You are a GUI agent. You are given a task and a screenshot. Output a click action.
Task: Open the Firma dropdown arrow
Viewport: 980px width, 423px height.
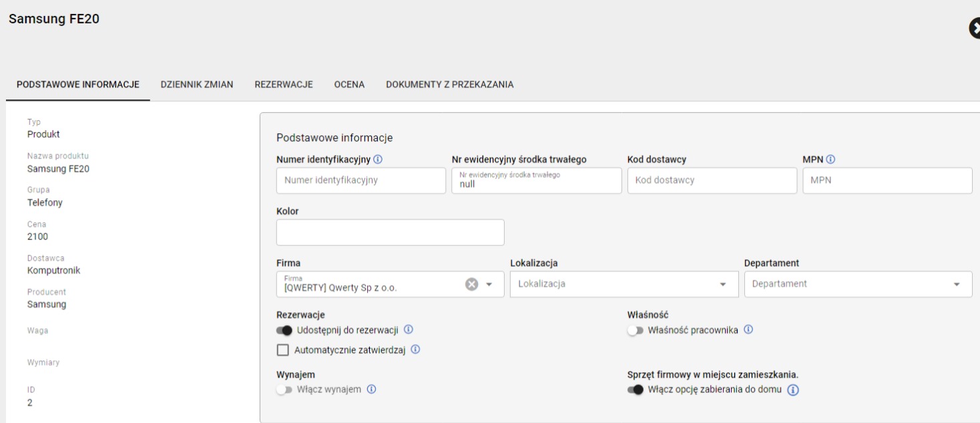[489, 284]
